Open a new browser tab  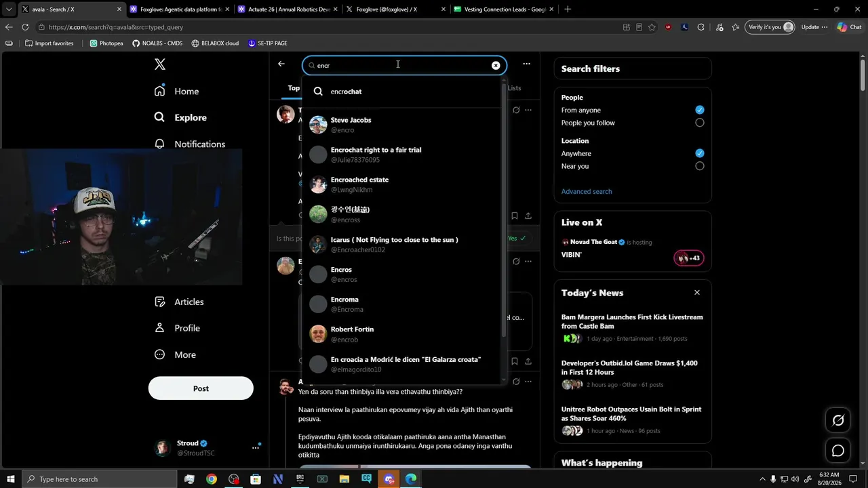coord(568,9)
